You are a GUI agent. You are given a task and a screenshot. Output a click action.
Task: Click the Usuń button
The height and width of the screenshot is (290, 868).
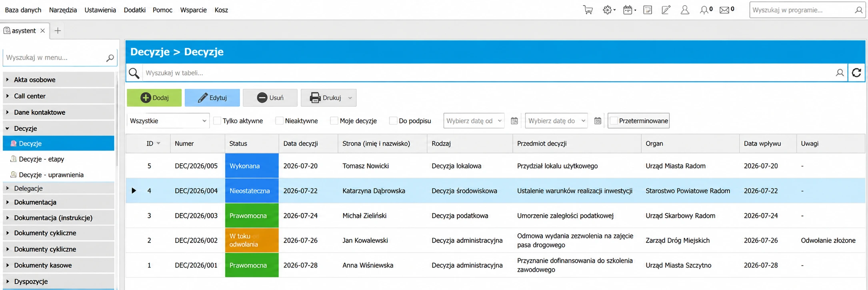270,98
